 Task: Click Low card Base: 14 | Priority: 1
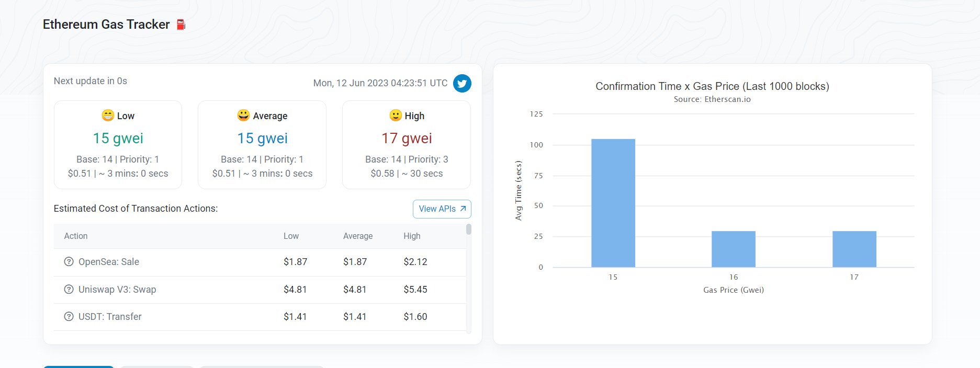(118, 159)
